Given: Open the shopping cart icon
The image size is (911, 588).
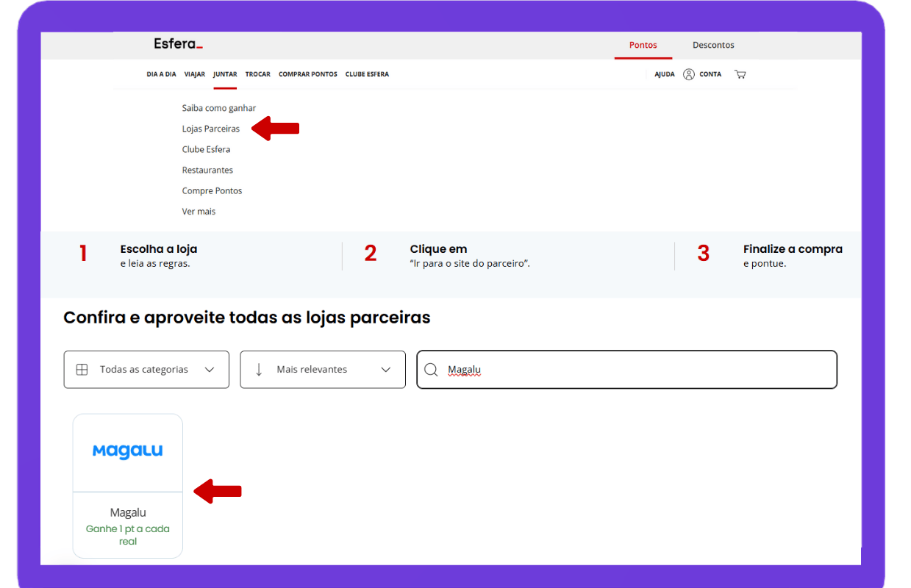Looking at the screenshot, I should tap(740, 74).
